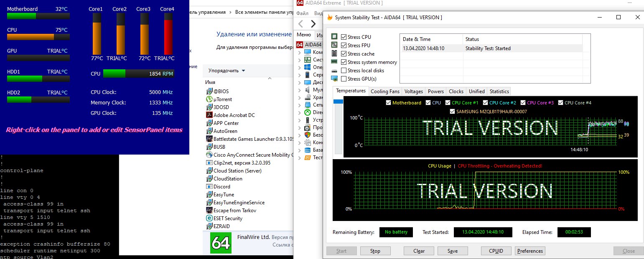Viewport: 644px width, 259px height.
Task: Click the CPUID button
Action: tap(496, 251)
